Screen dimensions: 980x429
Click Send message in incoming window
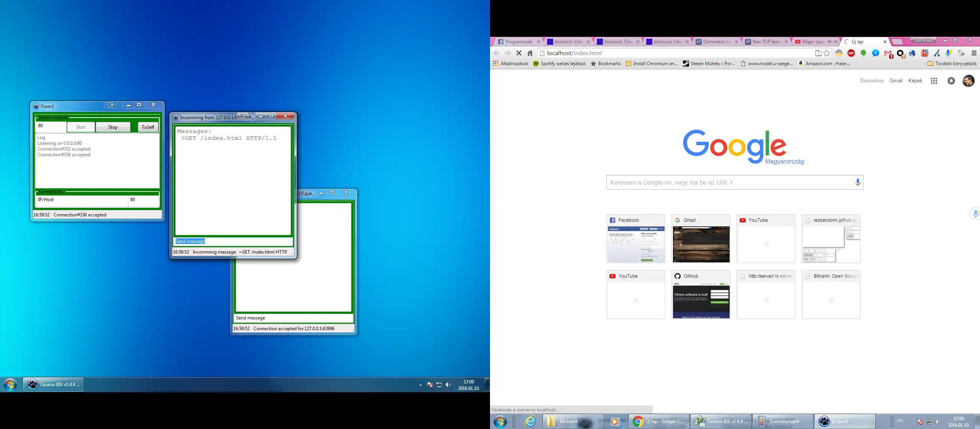click(x=190, y=241)
